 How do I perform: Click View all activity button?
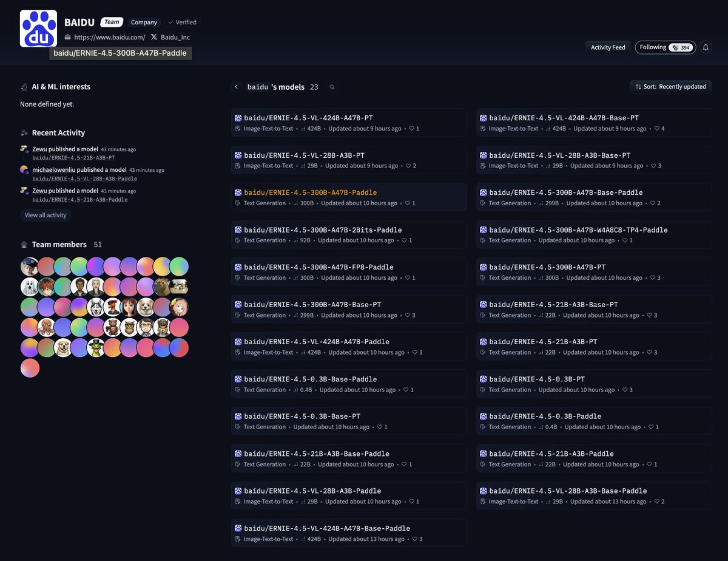[x=45, y=215]
